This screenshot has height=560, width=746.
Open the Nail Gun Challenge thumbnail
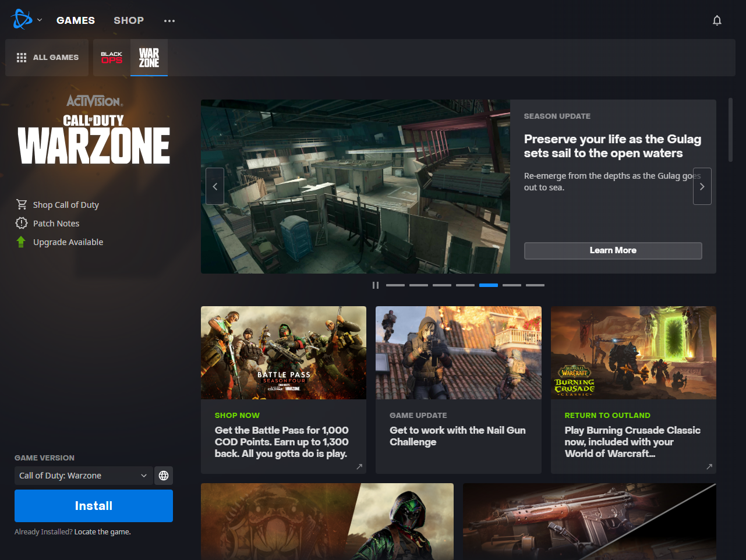(458, 353)
